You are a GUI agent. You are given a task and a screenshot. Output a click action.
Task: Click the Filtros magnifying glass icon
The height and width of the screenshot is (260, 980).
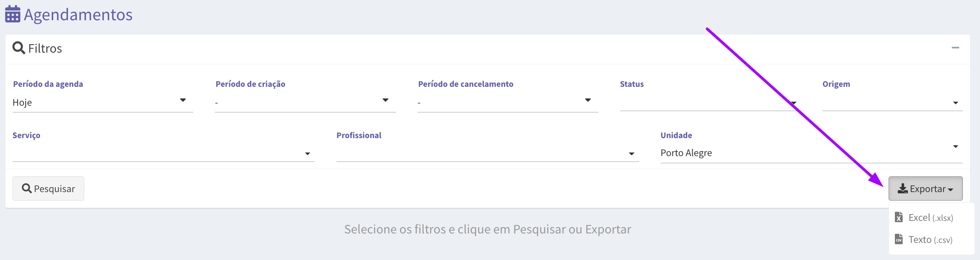tap(18, 48)
